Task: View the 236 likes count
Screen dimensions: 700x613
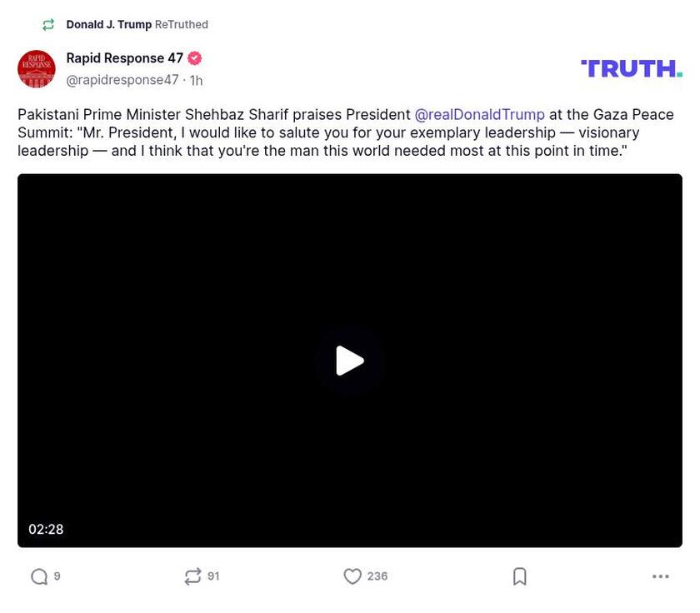Action: point(377,576)
